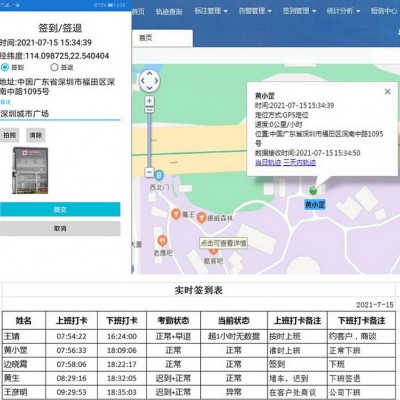Open the 当日轨迹 link
Screen dimensions: 400x400
(x=268, y=162)
